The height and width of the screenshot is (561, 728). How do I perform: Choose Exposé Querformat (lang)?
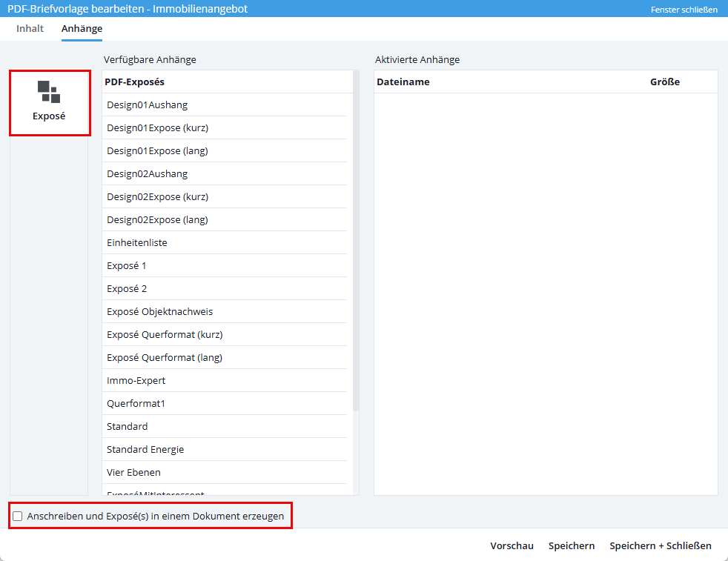tap(225, 357)
